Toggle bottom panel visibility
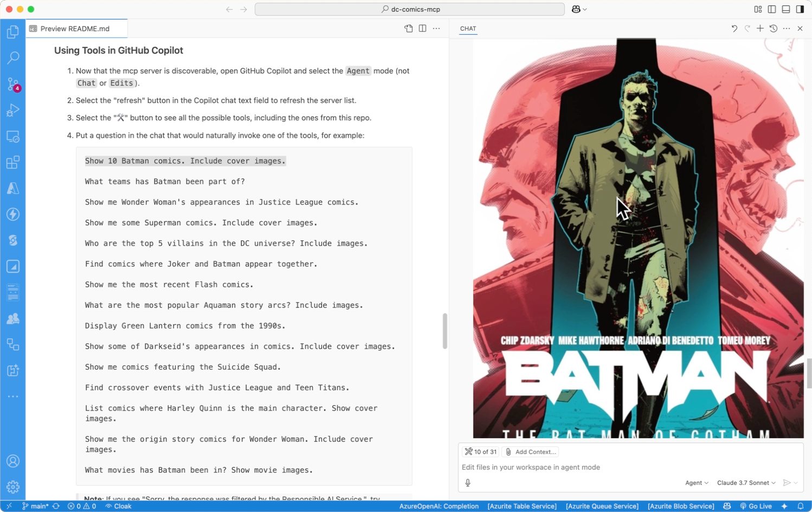The width and height of the screenshot is (812, 512). (x=786, y=9)
